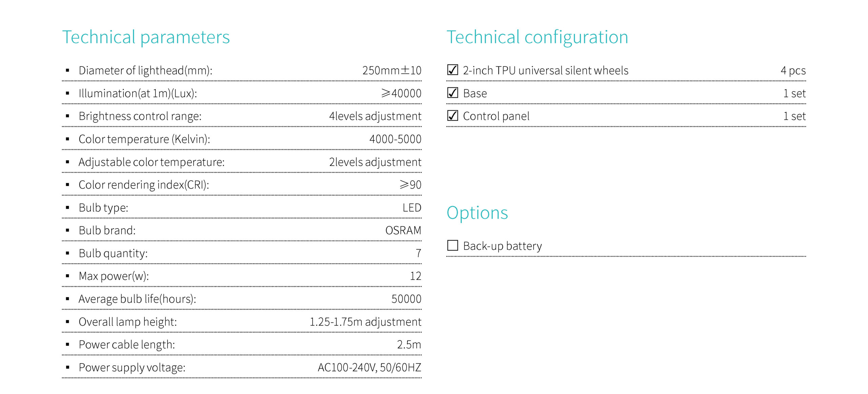Viewport: 868px width, 394px height.
Task: Click the OSRAM bulb brand value
Action: point(403,230)
